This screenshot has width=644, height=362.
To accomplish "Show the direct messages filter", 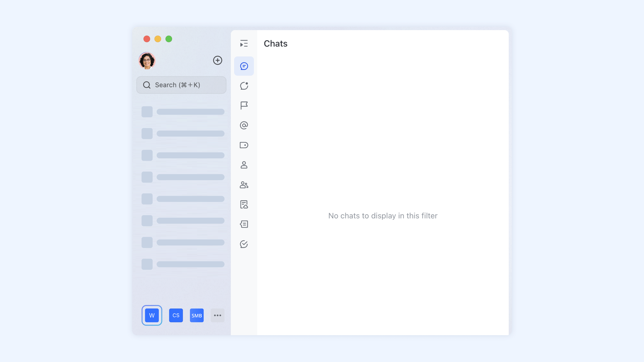I will (x=244, y=165).
